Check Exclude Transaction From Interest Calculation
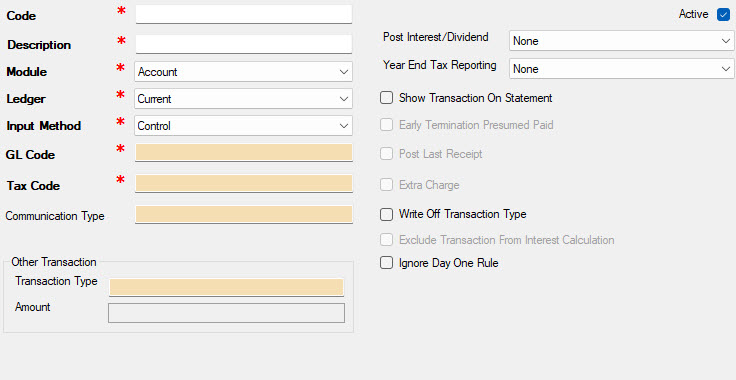736x380 pixels. pyautogui.click(x=386, y=240)
